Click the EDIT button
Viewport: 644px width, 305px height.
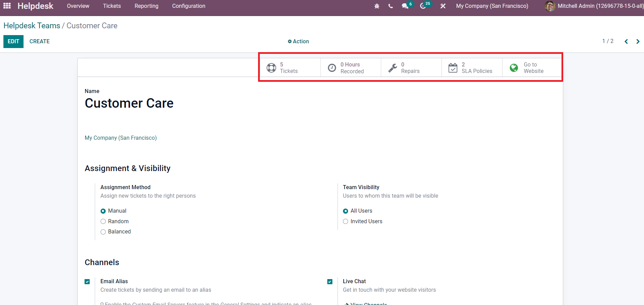(x=13, y=42)
